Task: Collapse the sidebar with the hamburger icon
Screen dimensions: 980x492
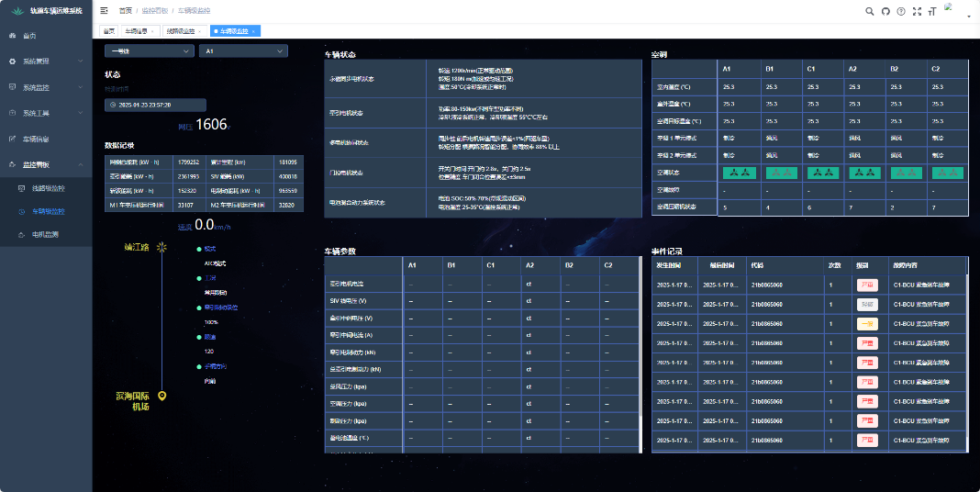Action: click(x=104, y=10)
